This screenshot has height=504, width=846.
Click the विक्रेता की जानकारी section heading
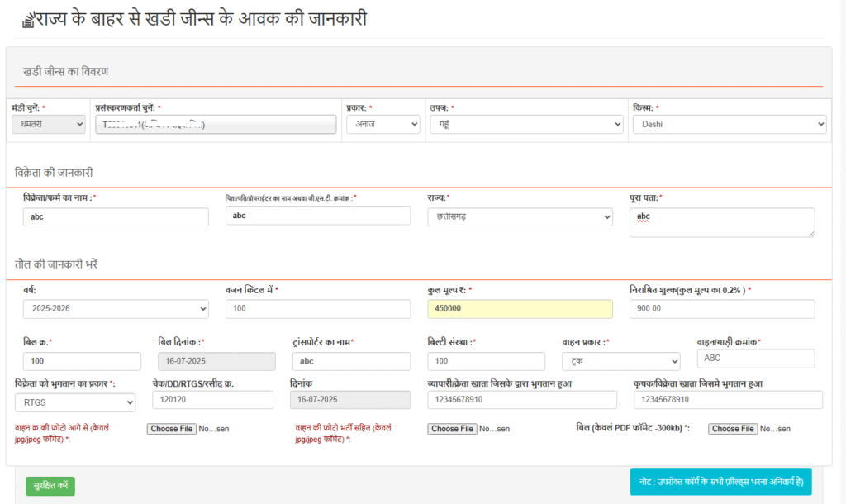point(54,173)
